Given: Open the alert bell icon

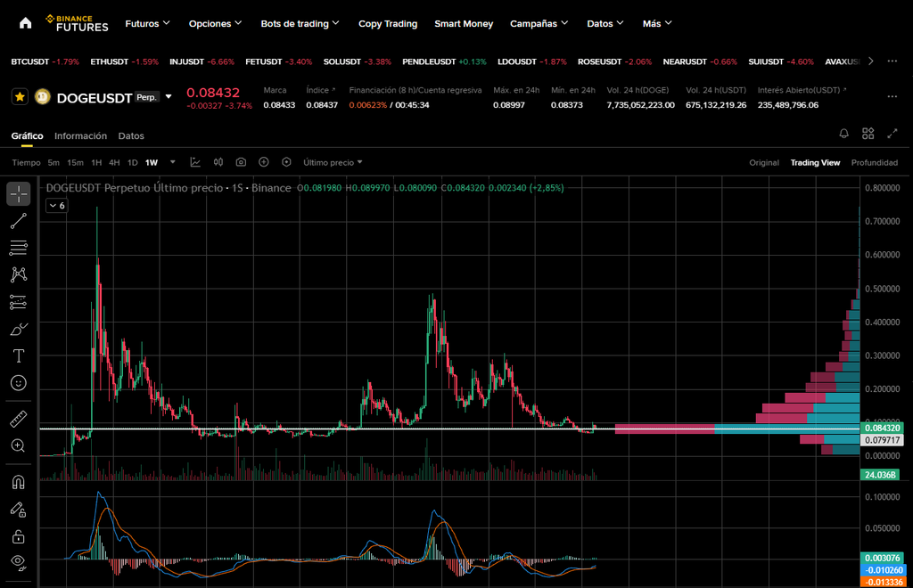Looking at the screenshot, I should 843,134.
